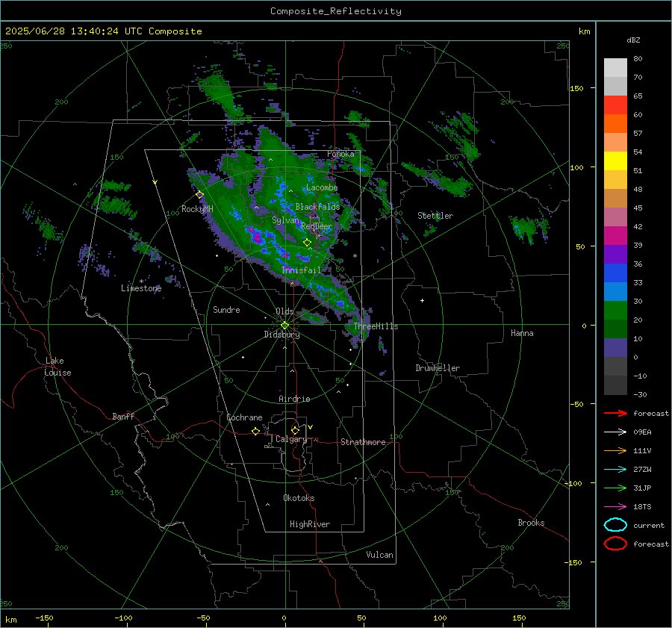Pick the blue swatch between 36 and 33
Viewport: 672px width, 628px height.
click(615, 273)
